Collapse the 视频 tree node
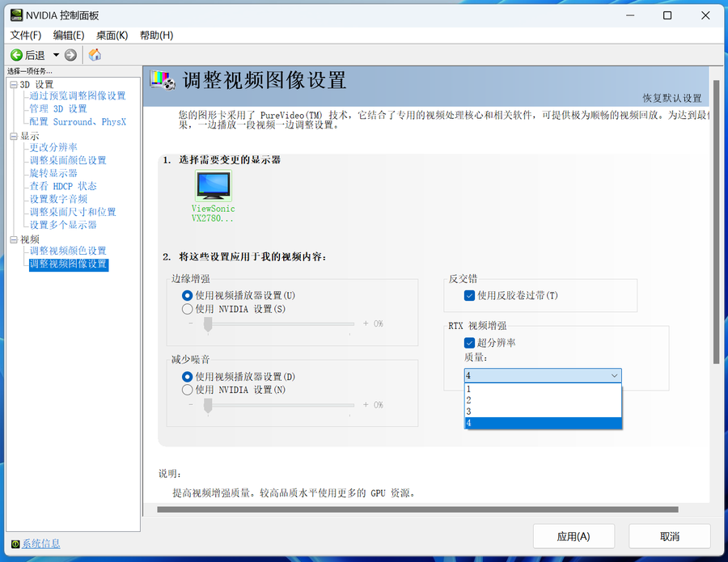728x562 pixels. pos(14,239)
